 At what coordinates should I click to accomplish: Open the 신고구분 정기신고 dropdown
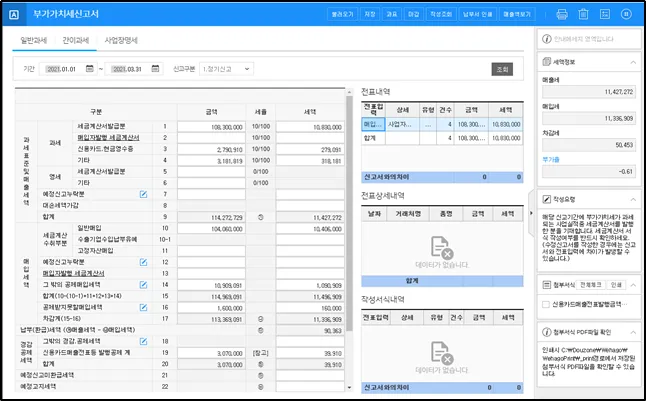coord(226,69)
